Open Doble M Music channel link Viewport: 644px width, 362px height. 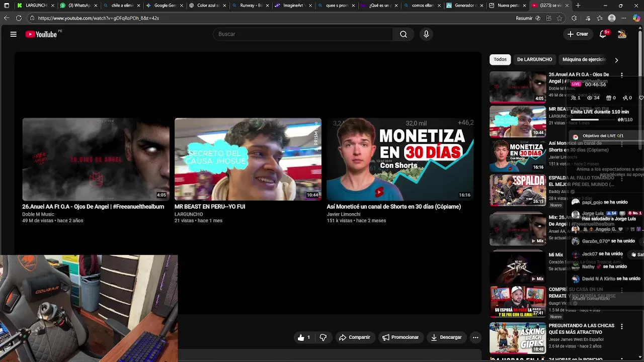38,214
